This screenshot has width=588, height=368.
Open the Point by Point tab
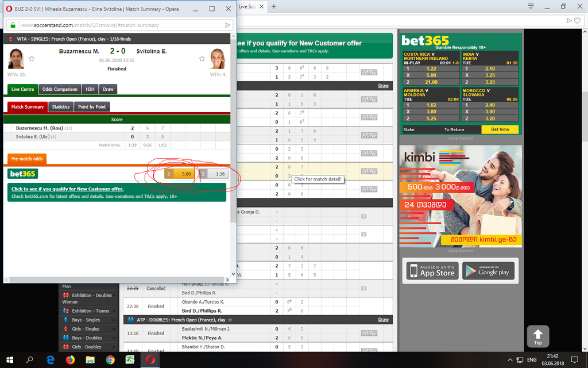point(92,107)
